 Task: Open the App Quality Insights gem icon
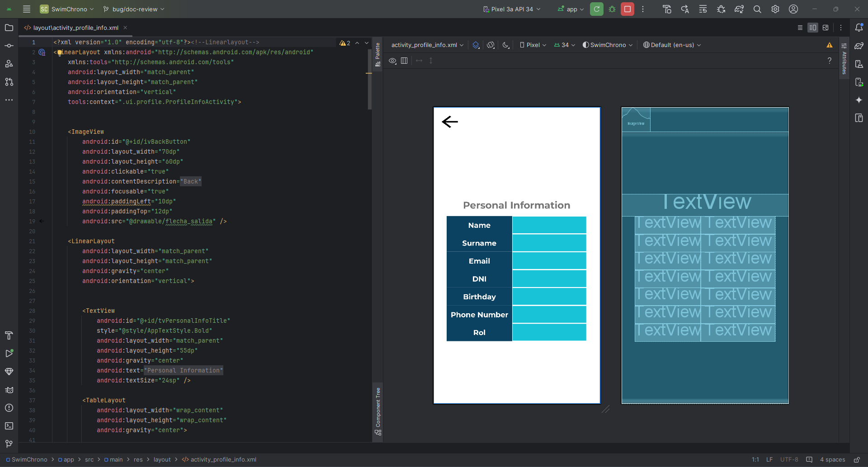[x=9, y=372]
